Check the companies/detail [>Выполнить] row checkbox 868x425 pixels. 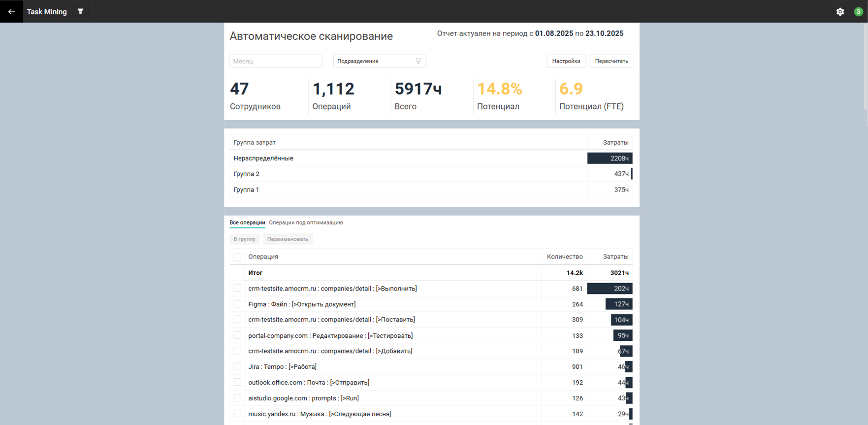237,289
